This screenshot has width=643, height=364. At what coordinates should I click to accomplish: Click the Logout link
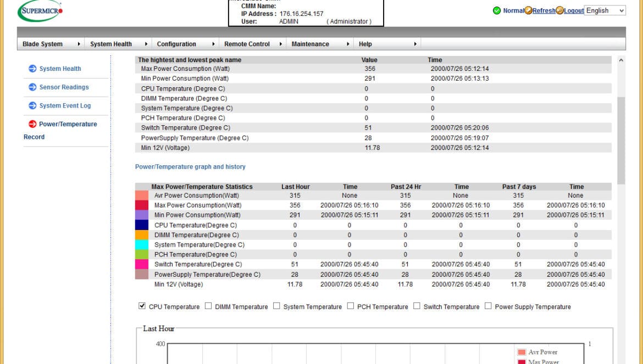(x=574, y=10)
